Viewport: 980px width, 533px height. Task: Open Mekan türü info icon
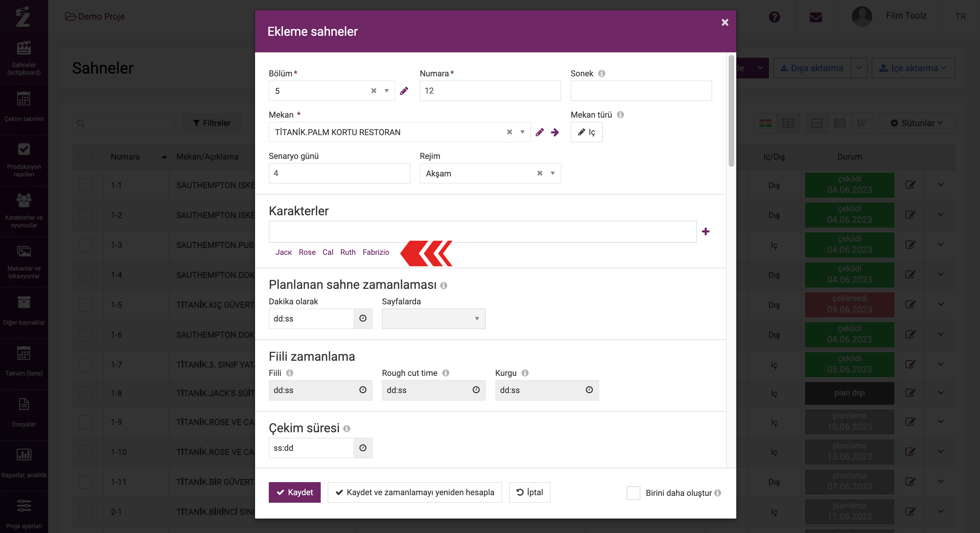coord(620,115)
